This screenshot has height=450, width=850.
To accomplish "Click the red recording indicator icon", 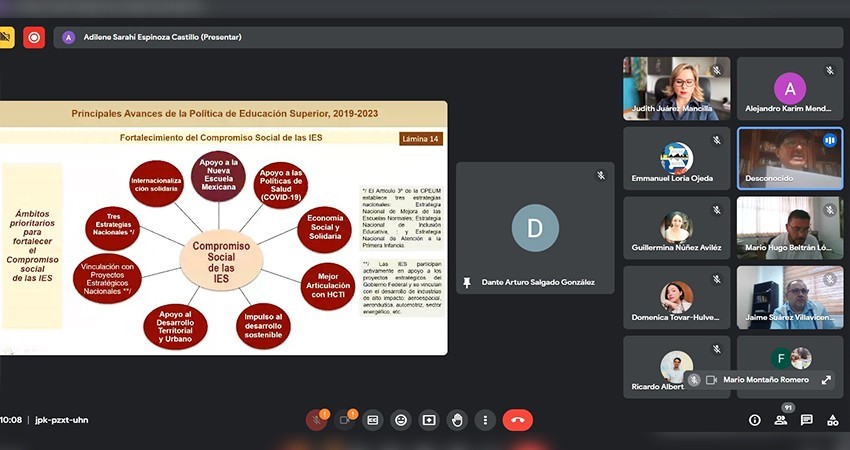I will pyautogui.click(x=35, y=37).
